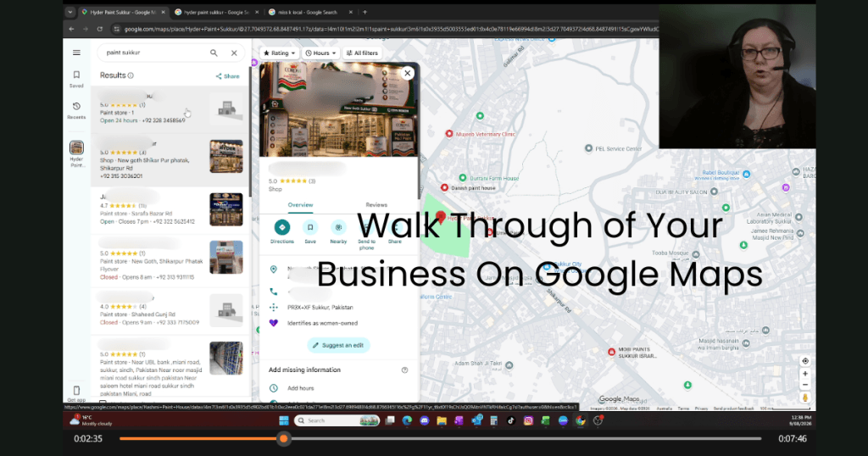The width and height of the screenshot is (868, 456).
Task: Click the help icon beside Add missing information
Action: pyautogui.click(x=404, y=370)
